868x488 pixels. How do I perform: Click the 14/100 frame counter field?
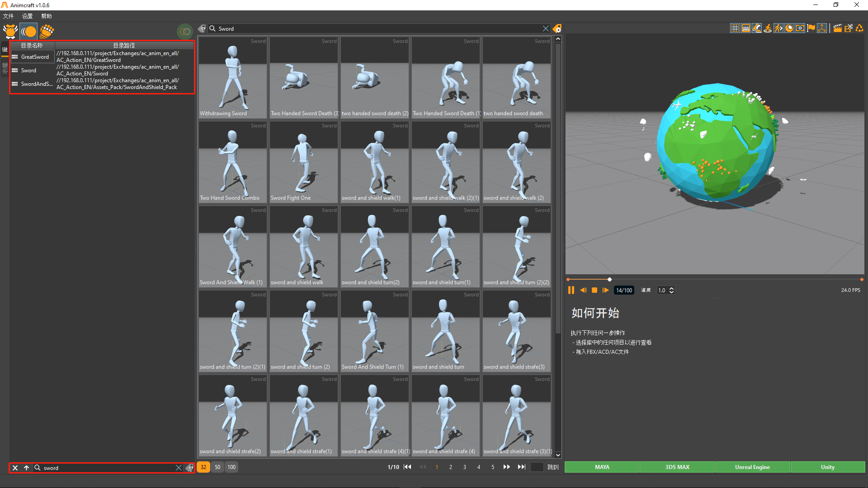click(x=624, y=290)
